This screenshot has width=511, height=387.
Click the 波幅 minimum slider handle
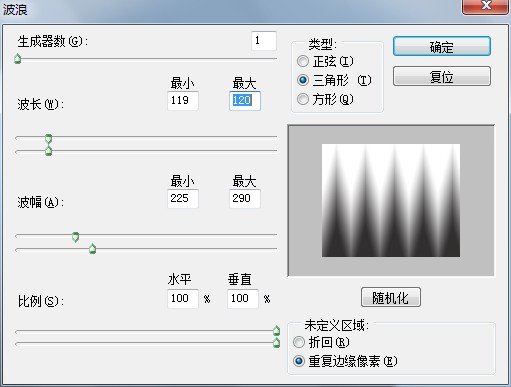(76, 237)
